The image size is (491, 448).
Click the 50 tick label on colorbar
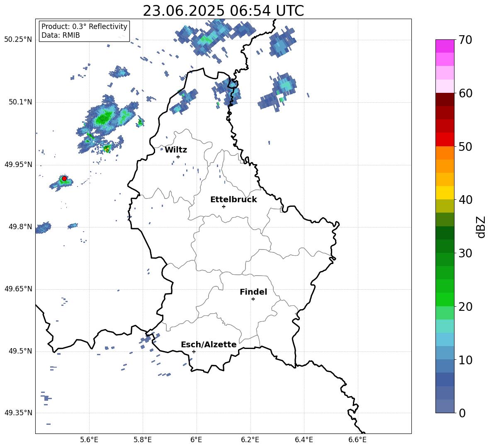click(465, 146)
